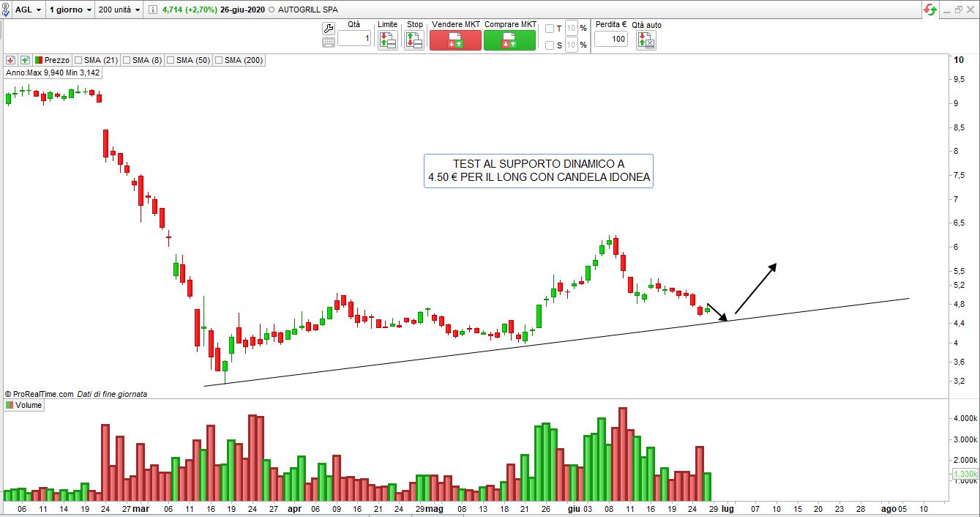The width and height of the screenshot is (980, 517).
Task: Click the red down-arrow indicator icon
Action: (x=11, y=60)
